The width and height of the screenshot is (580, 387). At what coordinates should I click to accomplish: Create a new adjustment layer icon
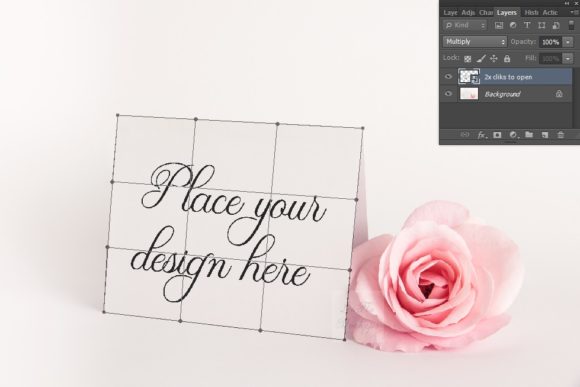tap(513, 135)
